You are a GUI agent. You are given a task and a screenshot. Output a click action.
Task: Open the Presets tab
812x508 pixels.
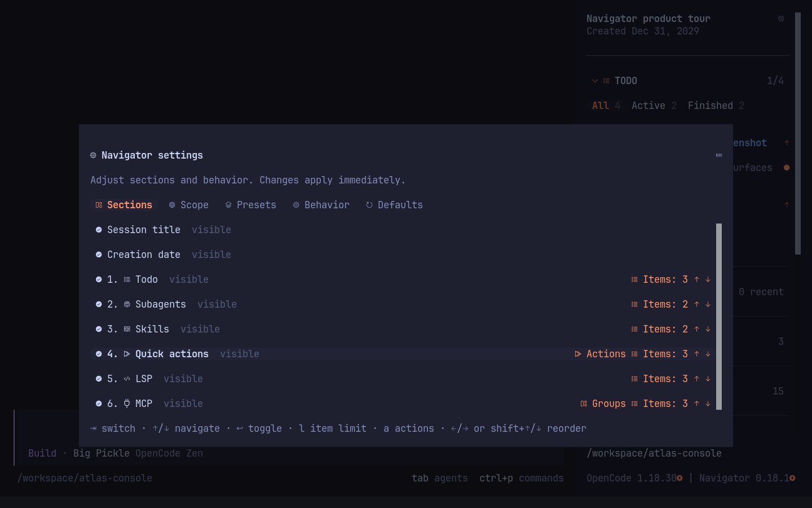tap(251, 205)
